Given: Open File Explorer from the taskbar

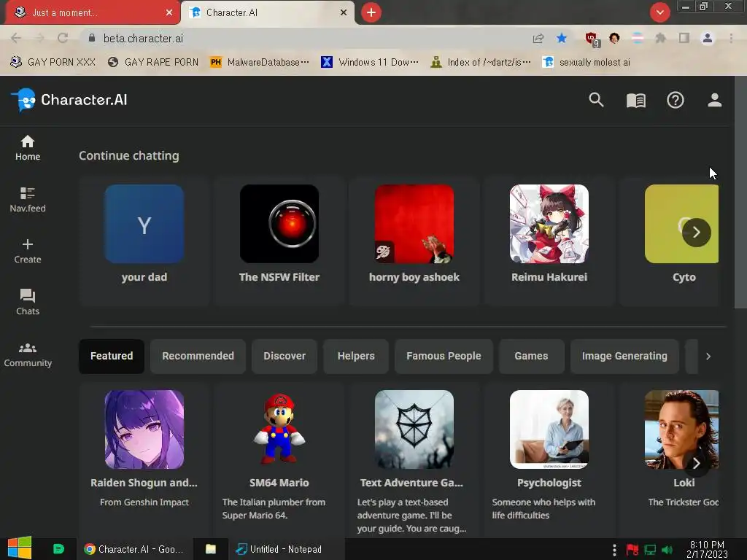Looking at the screenshot, I should 211,549.
